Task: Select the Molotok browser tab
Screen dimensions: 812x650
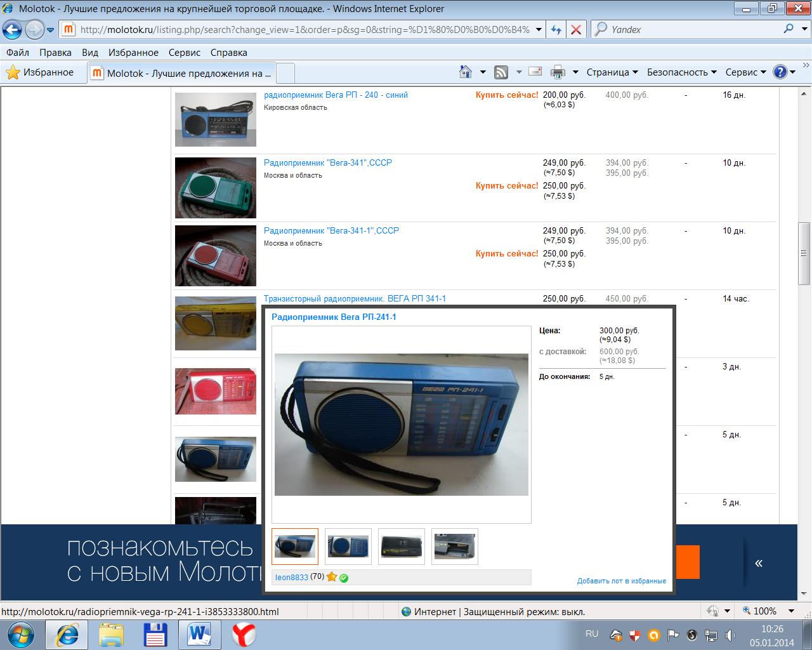Action: pos(181,73)
